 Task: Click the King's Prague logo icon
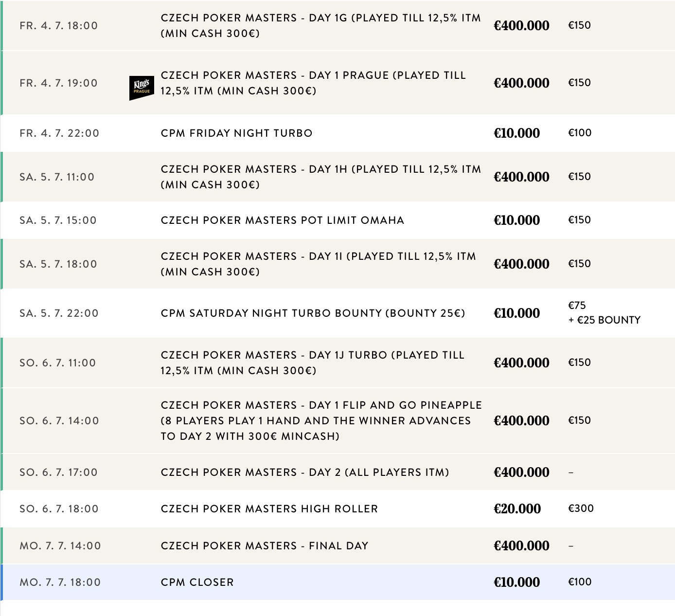tap(142, 88)
